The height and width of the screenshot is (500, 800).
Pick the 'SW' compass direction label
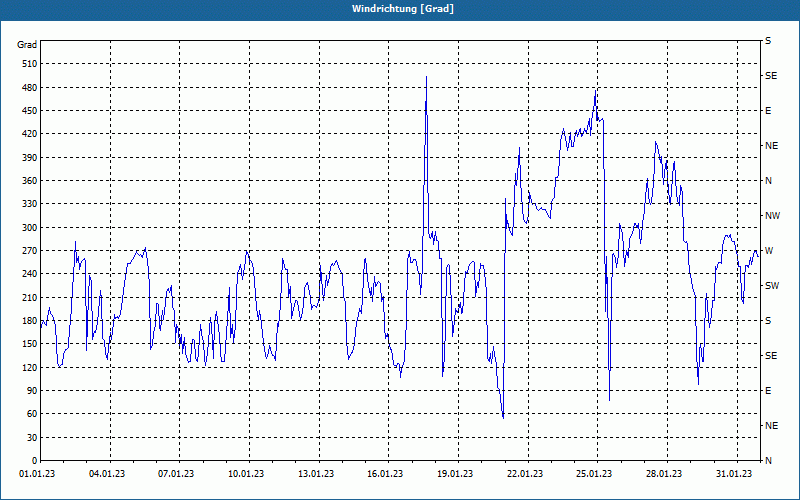click(x=772, y=286)
